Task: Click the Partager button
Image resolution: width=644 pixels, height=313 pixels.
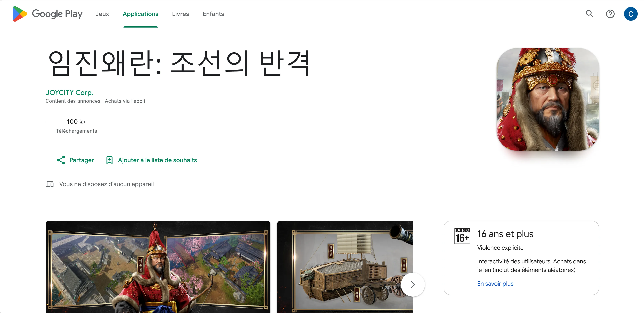Action: pyautogui.click(x=76, y=160)
